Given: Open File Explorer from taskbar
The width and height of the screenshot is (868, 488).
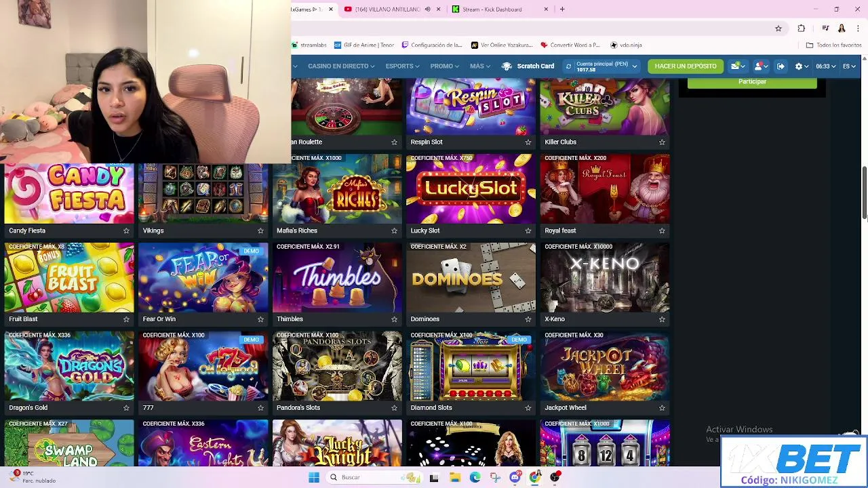Looking at the screenshot, I should pyautogui.click(x=454, y=477).
